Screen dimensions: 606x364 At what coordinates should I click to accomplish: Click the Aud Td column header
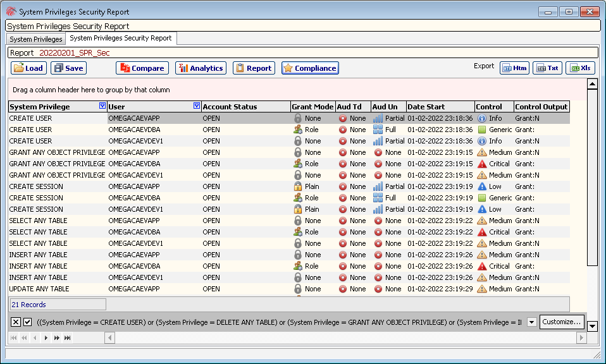(x=353, y=107)
